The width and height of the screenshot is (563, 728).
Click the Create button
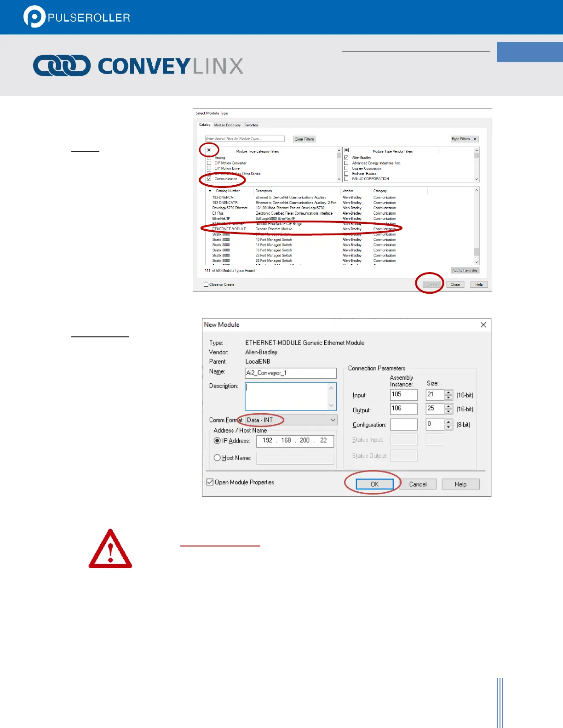coord(431,284)
